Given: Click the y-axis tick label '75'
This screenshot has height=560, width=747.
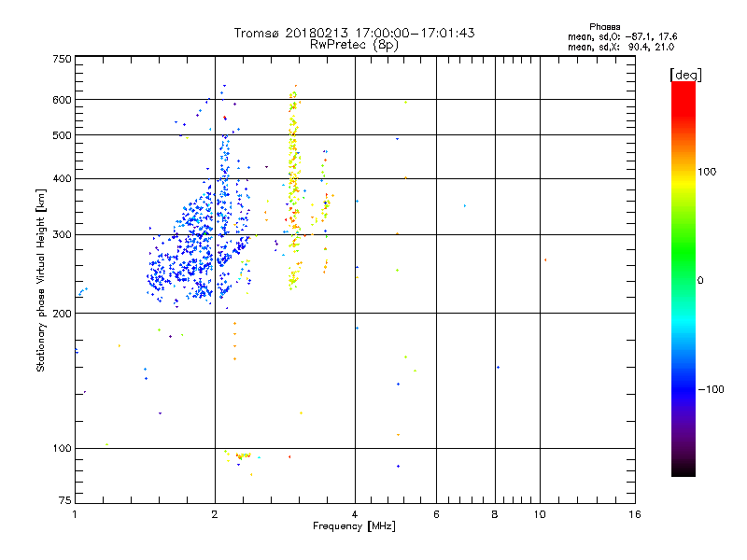Looking at the screenshot, I should pyautogui.click(x=65, y=500).
